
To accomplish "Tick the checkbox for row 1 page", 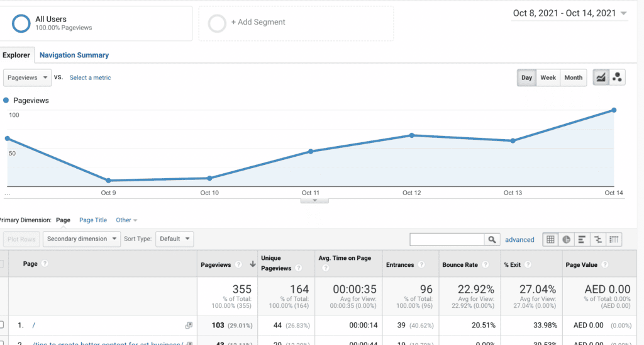I will pyautogui.click(x=1, y=325).
